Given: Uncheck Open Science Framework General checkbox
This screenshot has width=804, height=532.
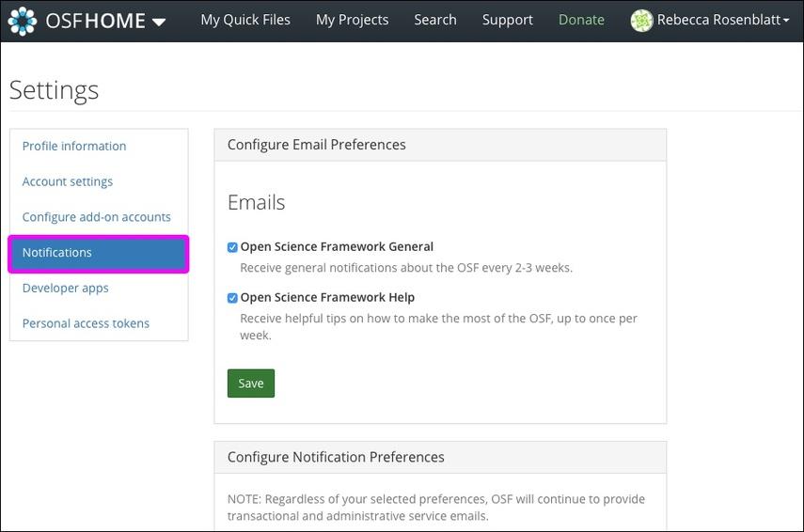Looking at the screenshot, I should pyautogui.click(x=232, y=247).
